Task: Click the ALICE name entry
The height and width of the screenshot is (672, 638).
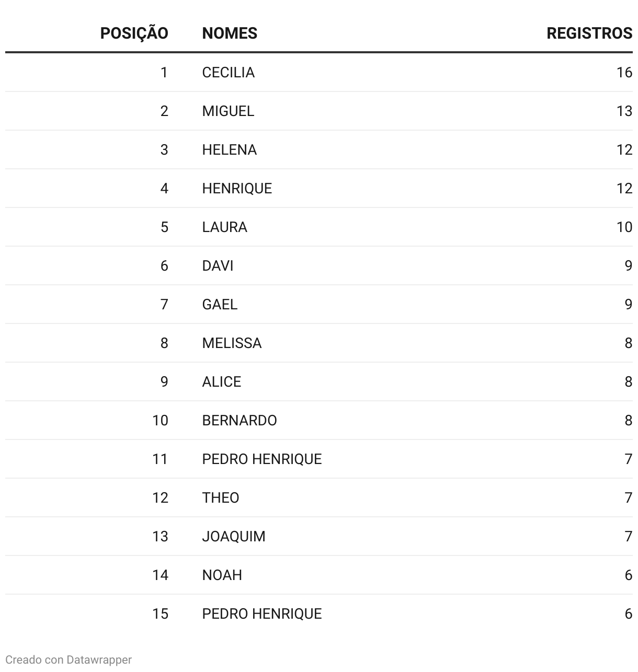Action: point(221,381)
